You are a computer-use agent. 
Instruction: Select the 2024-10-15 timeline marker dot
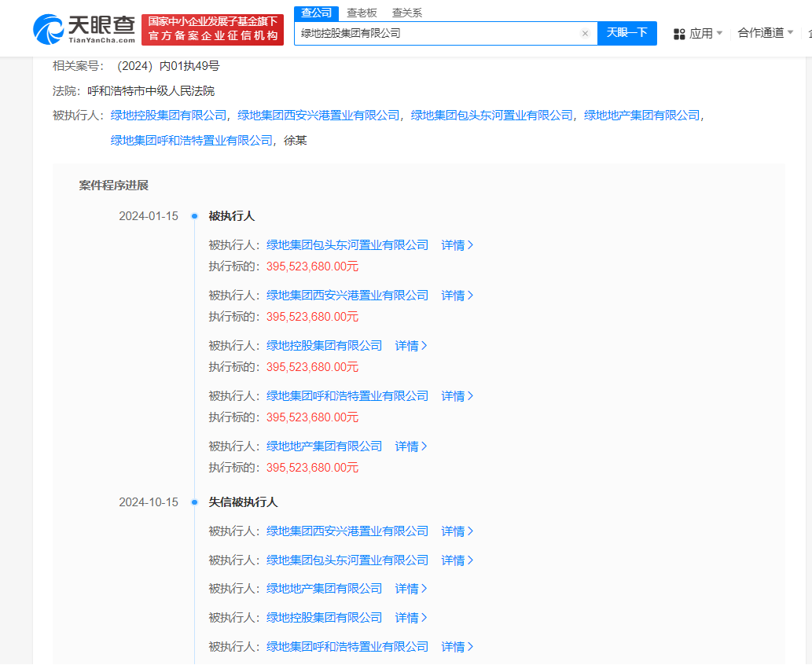pos(195,502)
